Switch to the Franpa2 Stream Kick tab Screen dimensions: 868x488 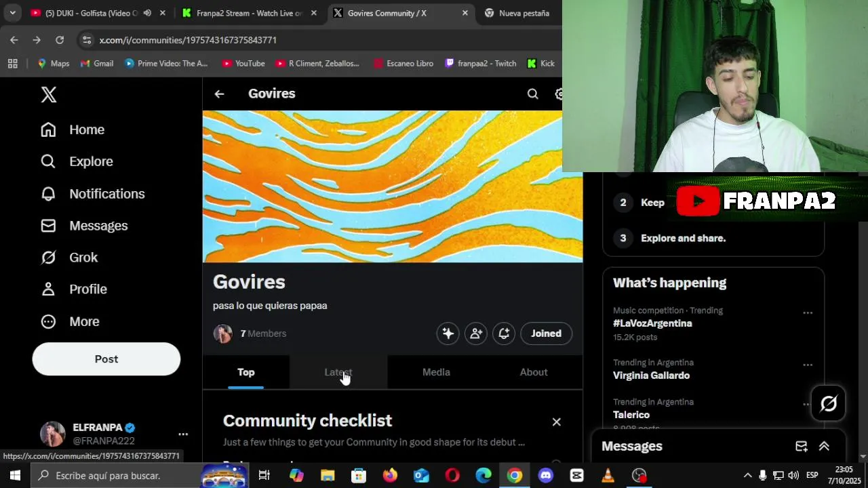coord(249,13)
